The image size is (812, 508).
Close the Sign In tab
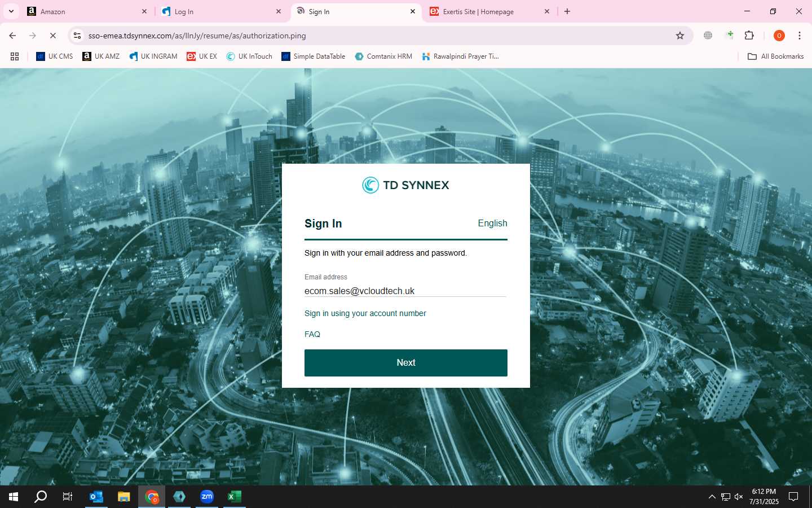[413, 11]
